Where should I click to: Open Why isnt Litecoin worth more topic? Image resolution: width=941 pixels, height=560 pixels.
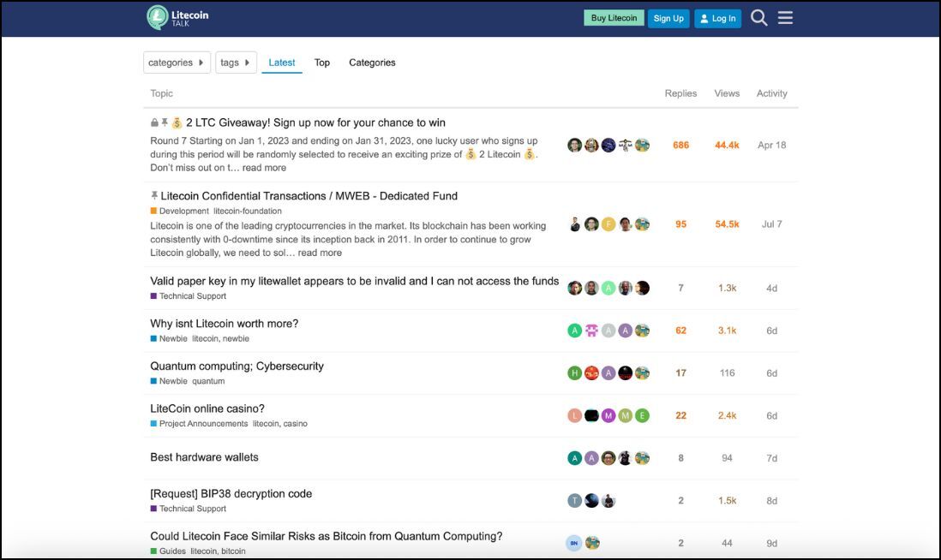224,324
